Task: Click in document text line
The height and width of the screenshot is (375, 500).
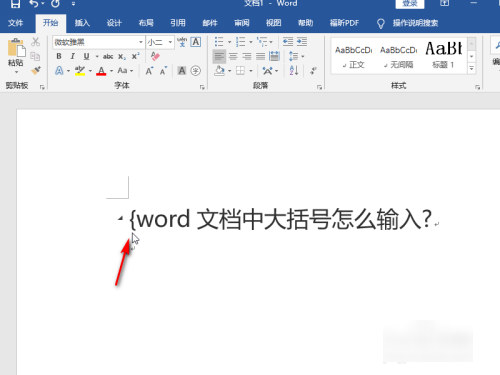Action: [x=282, y=219]
